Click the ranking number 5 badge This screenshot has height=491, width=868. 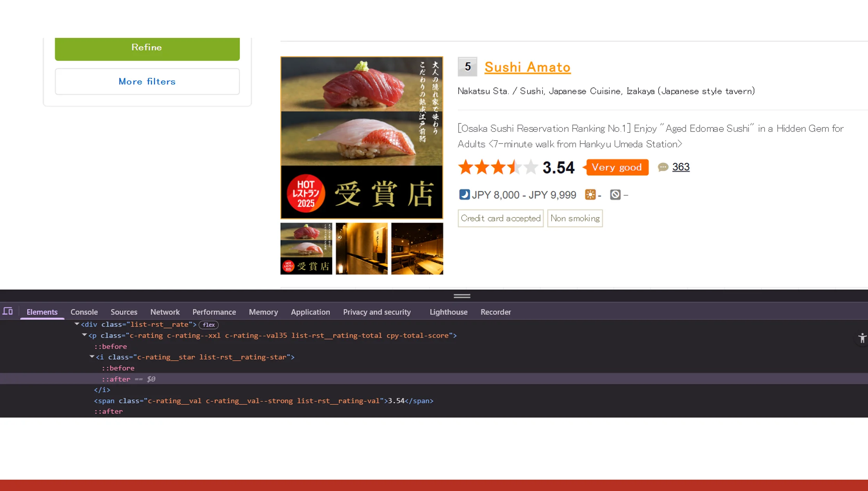467,66
